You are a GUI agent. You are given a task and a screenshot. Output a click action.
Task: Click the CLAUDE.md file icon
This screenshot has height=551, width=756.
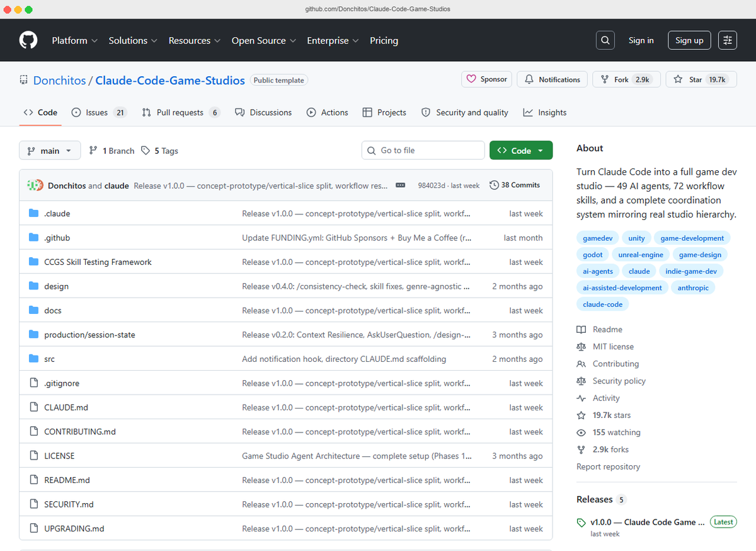tap(33, 408)
